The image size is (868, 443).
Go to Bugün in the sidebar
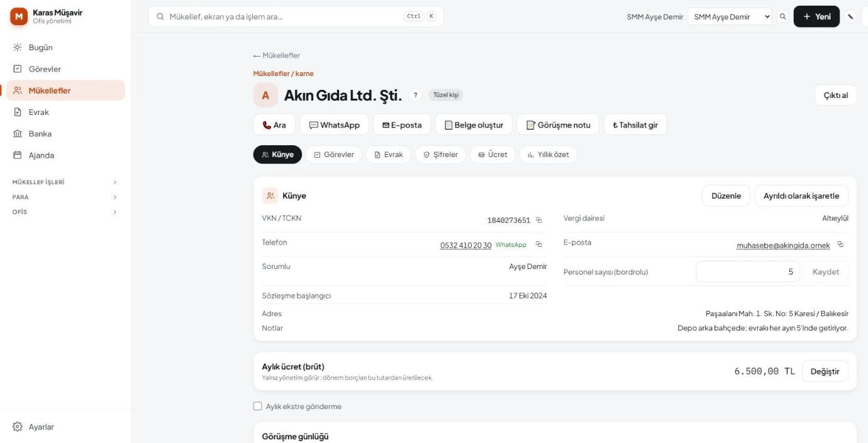[65, 47]
